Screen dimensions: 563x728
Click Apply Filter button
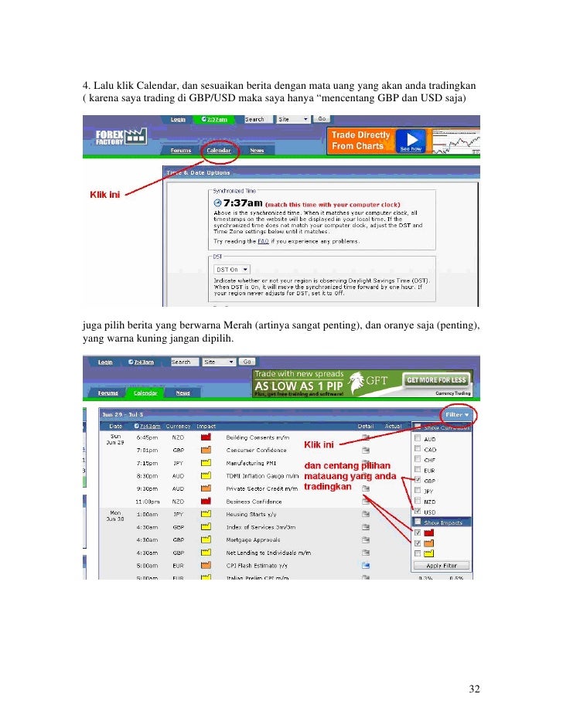point(442,566)
